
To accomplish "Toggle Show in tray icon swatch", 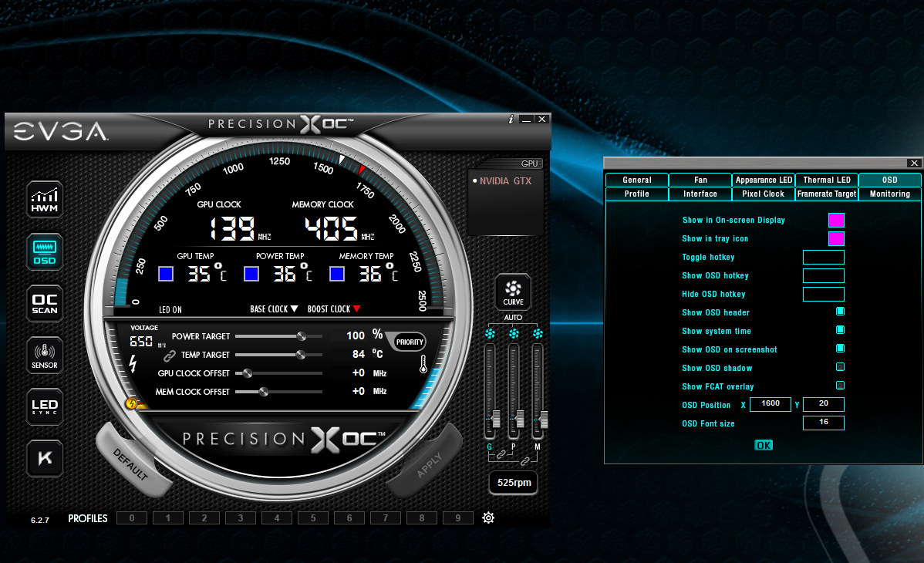I will (x=836, y=238).
